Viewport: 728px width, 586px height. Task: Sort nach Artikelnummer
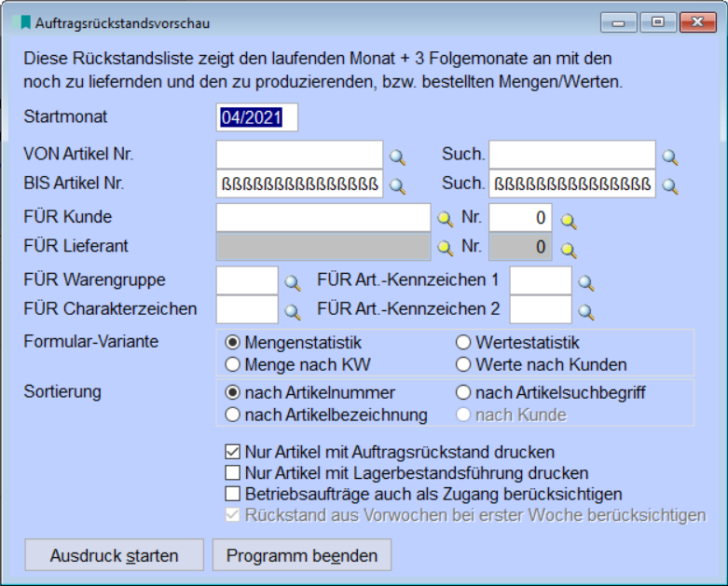(309, 392)
